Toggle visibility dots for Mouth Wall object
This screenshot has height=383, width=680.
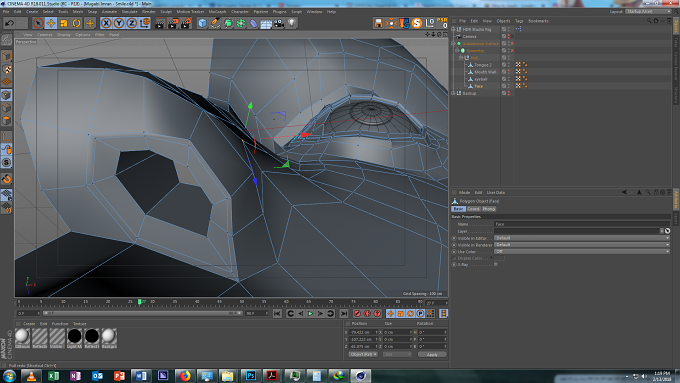click(509, 72)
